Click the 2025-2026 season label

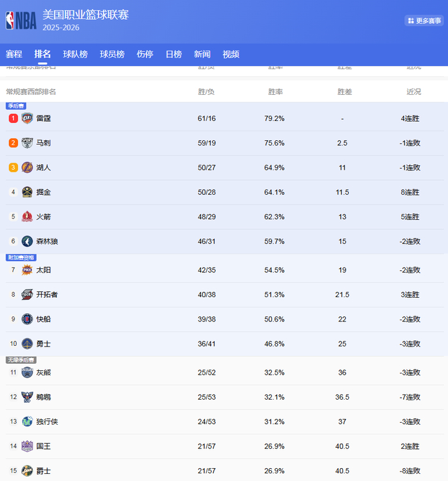coord(61,28)
